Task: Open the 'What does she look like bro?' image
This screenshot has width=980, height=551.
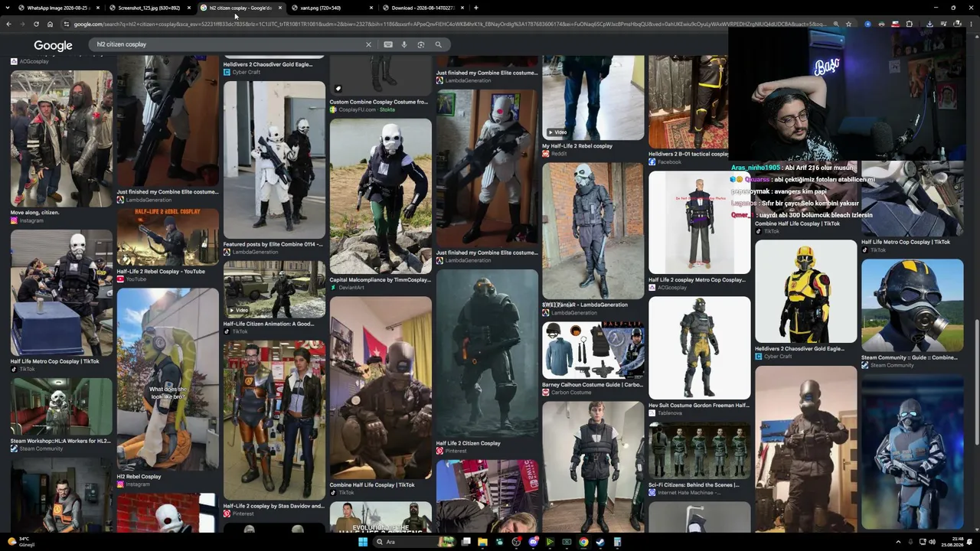Action: (x=168, y=379)
